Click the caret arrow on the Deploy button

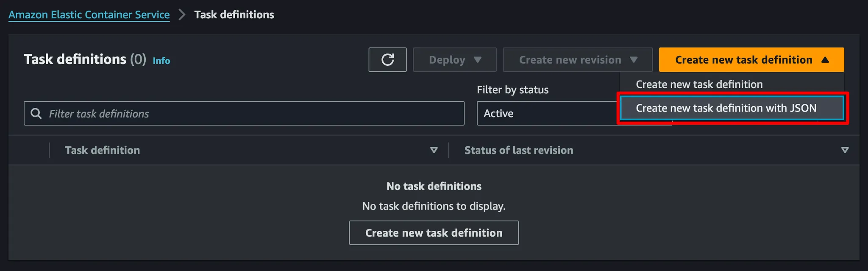(478, 60)
